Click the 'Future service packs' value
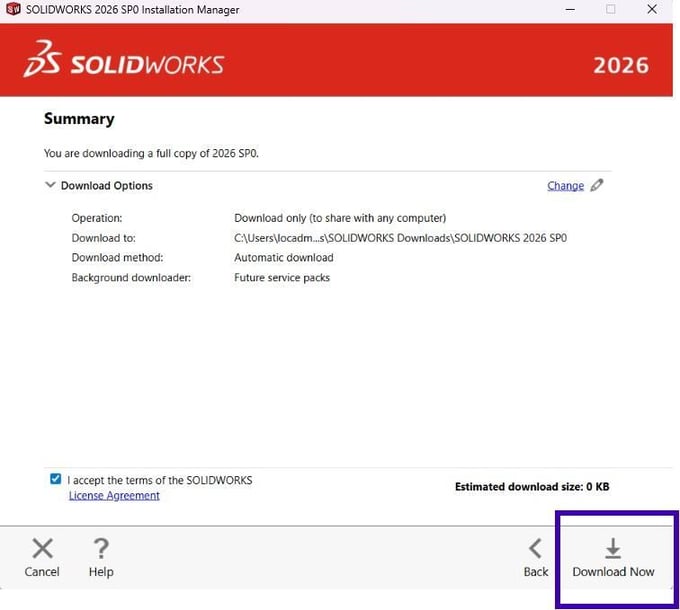 pos(282,277)
